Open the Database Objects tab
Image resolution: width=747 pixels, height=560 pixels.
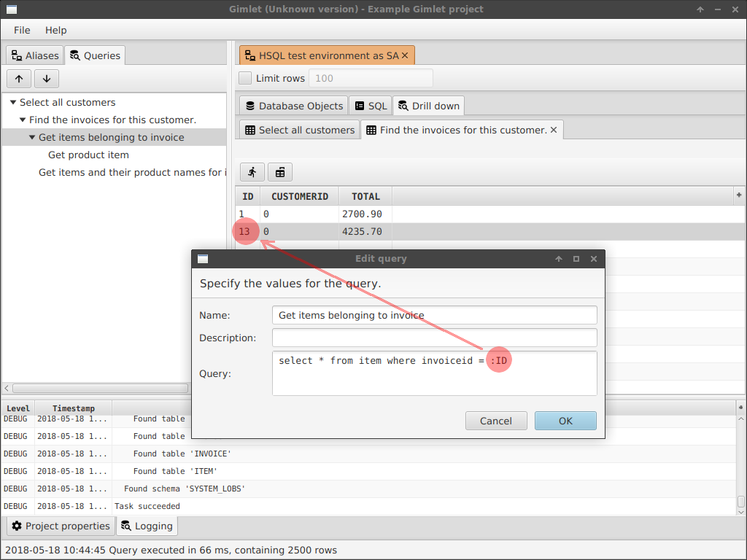tap(294, 106)
